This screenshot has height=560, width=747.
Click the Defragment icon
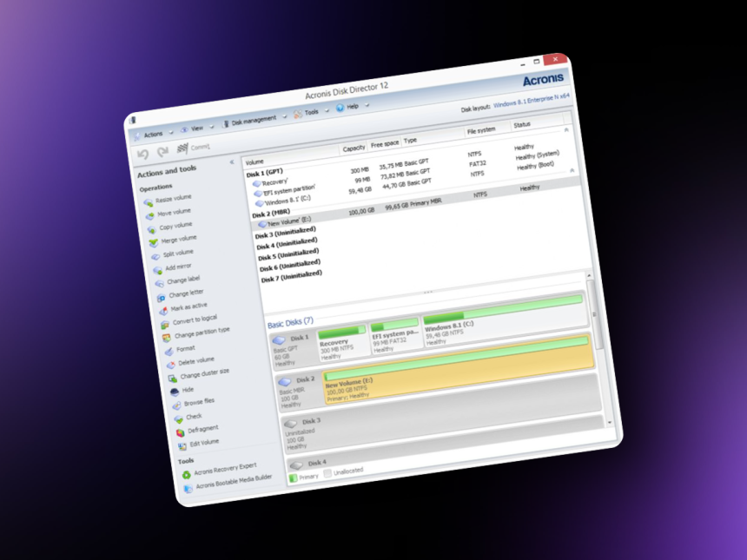(x=181, y=432)
